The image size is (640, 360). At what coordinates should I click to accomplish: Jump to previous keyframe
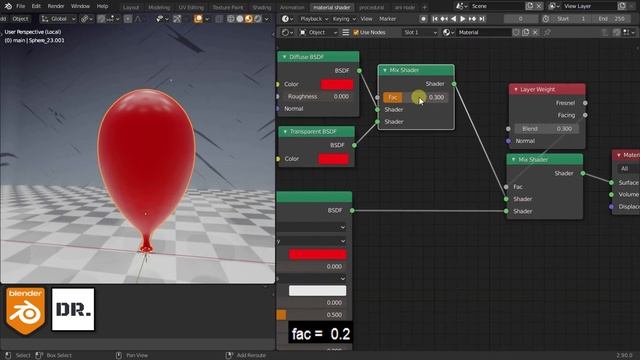444,19
